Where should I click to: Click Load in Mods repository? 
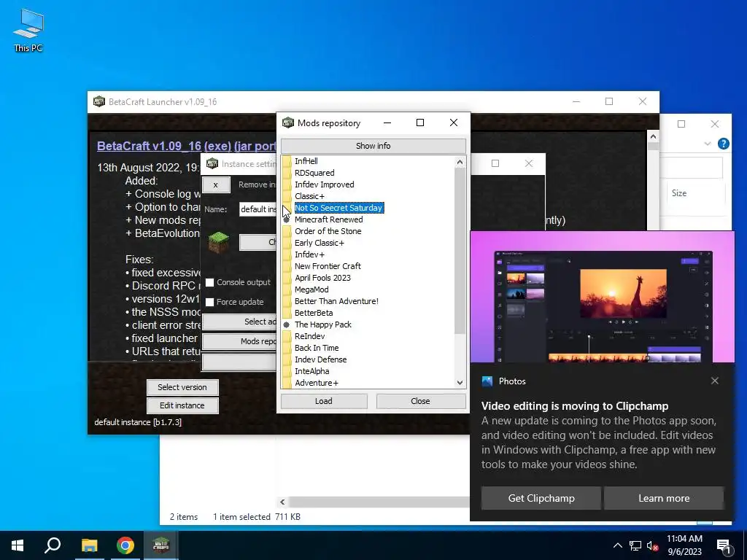point(323,401)
